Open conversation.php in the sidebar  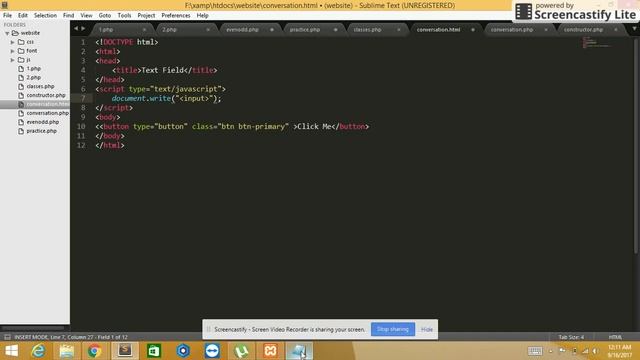pos(47,113)
